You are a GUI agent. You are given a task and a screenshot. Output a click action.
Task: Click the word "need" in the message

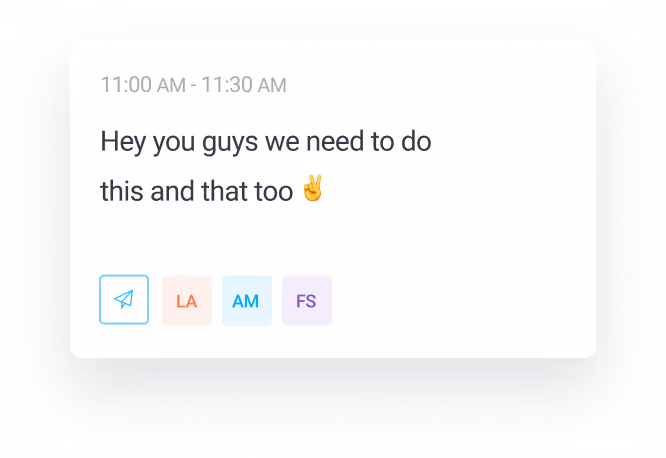click(335, 141)
